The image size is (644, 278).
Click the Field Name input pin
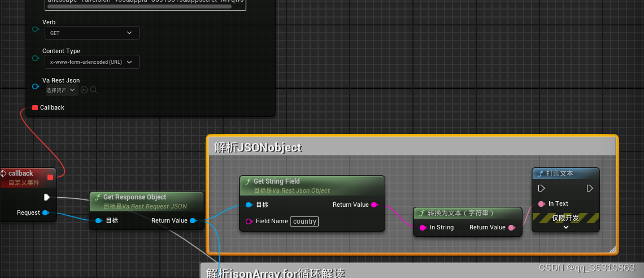click(249, 221)
